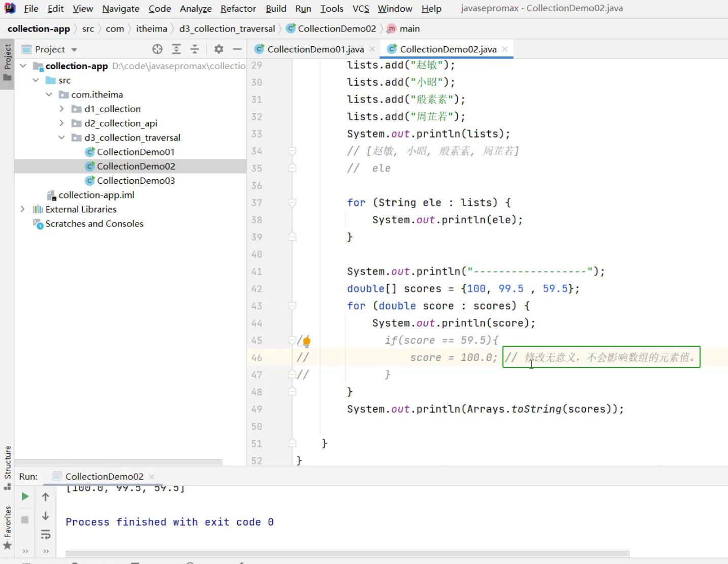This screenshot has height=564, width=728.
Task: Click collection-app breadcrumb
Action: (39, 28)
